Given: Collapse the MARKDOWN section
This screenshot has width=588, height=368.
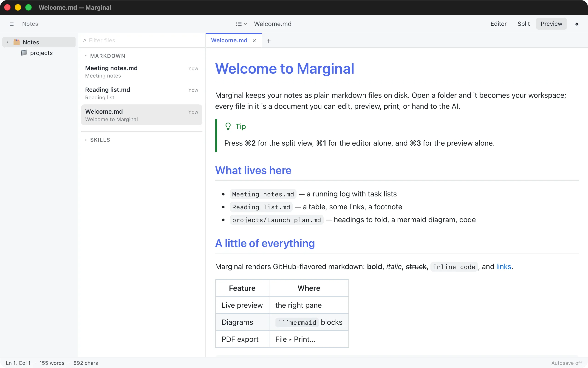Looking at the screenshot, I should [105, 56].
